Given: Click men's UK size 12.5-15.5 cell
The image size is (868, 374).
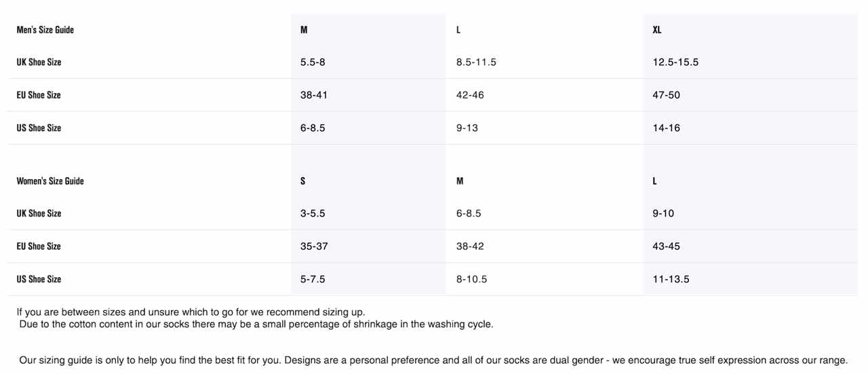Looking at the screenshot, I should (x=675, y=62).
